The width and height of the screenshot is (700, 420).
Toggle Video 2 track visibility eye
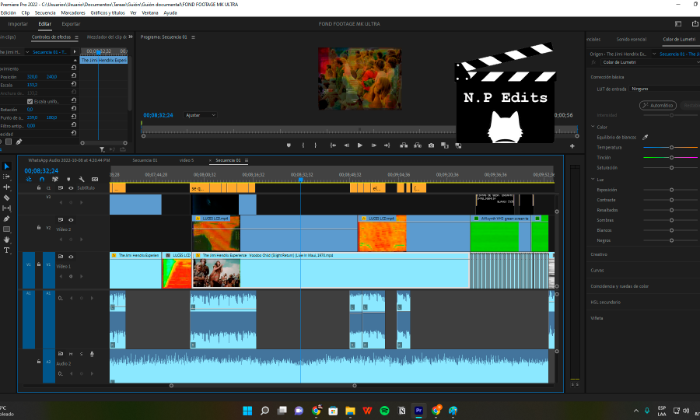click(x=71, y=220)
